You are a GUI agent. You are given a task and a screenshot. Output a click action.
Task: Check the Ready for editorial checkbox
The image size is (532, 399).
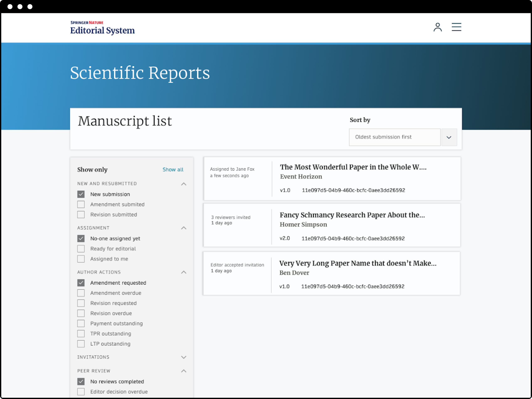pos(81,249)
